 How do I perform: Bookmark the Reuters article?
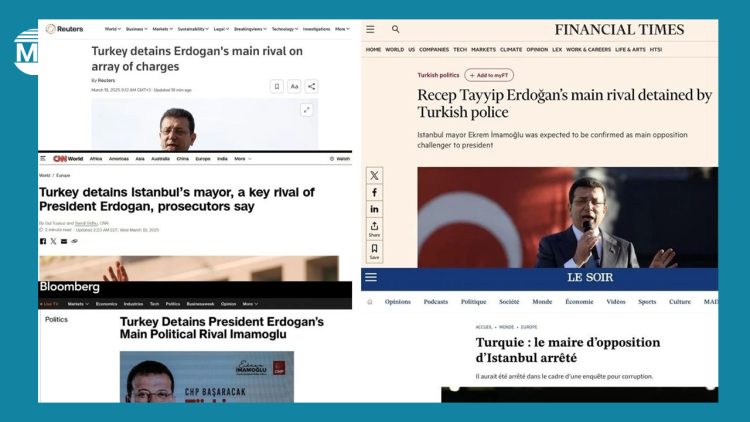pos(276,87)
